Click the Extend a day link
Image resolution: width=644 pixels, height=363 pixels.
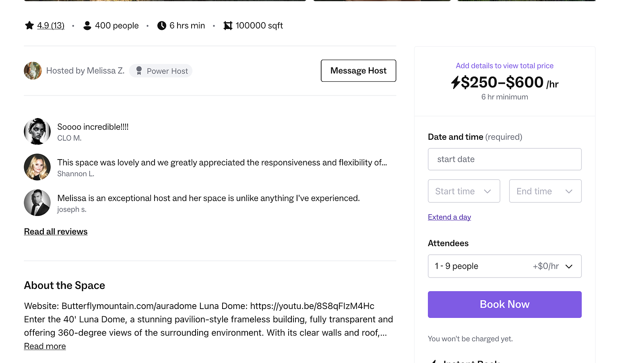coord(449,217)
